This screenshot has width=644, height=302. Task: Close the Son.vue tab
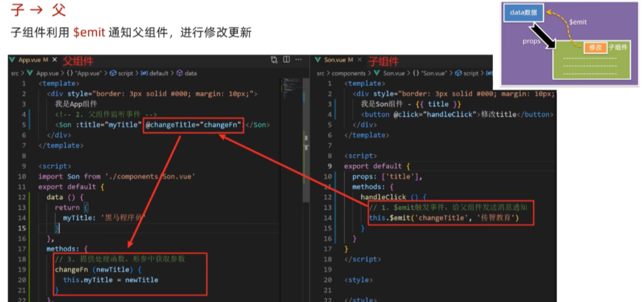click(x=359, y=60)
